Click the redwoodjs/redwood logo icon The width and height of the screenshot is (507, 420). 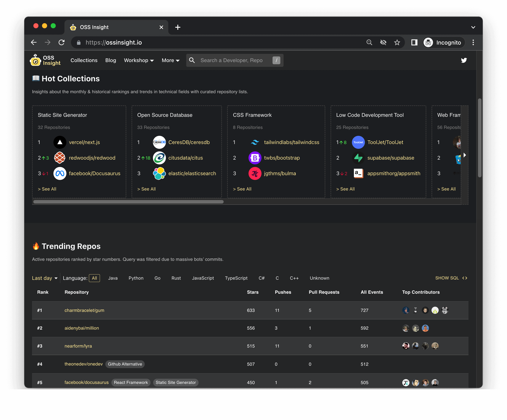pos(60,158)
